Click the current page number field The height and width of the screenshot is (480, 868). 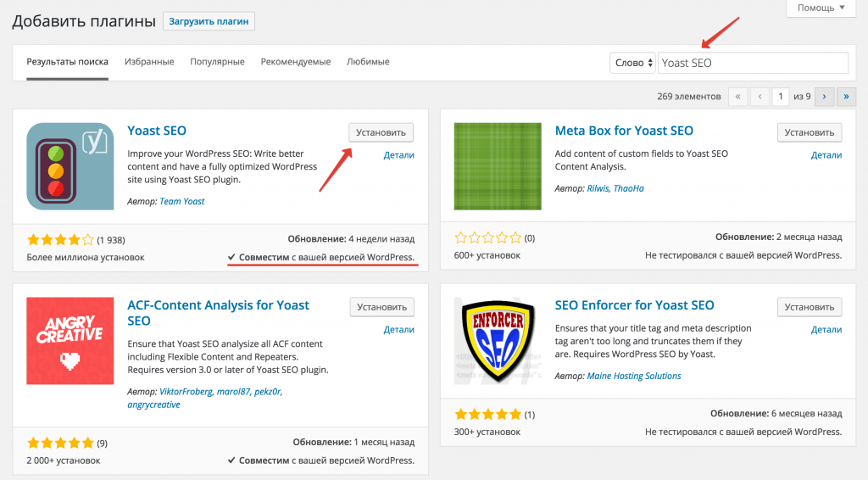[781, 97]
